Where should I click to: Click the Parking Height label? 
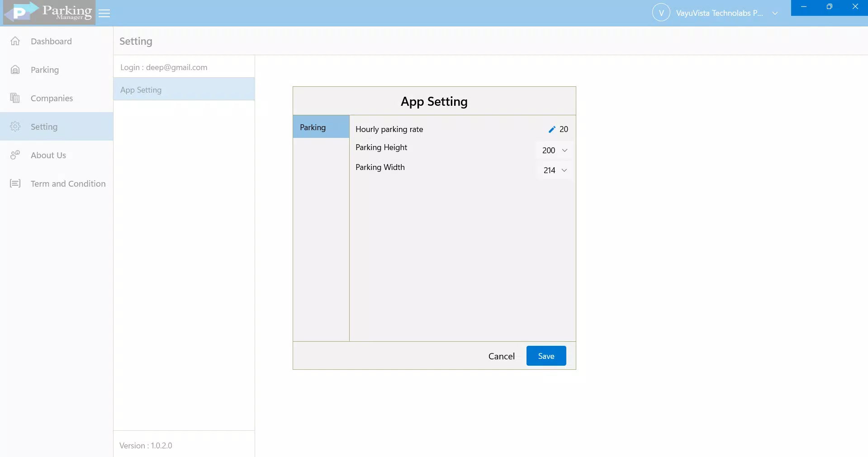381,147
